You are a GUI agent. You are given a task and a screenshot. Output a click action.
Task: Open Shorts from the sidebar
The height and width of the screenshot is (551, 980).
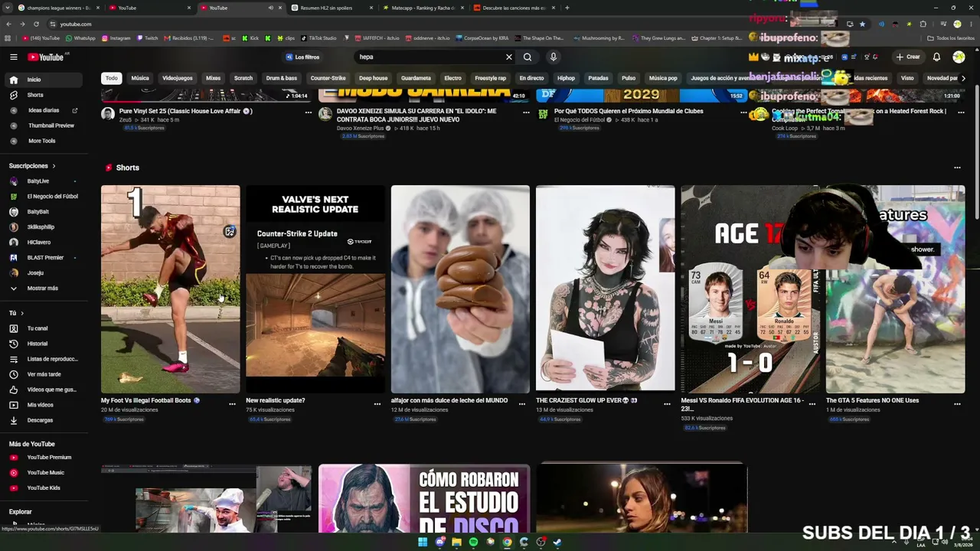44,95
